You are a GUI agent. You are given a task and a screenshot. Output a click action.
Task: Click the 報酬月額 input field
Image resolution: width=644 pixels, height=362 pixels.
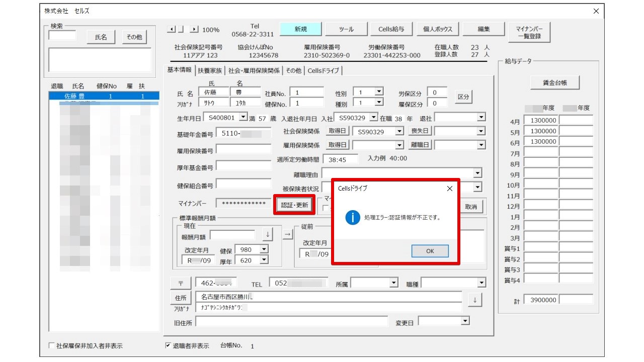pyautogui.click(x=232, y=235)
